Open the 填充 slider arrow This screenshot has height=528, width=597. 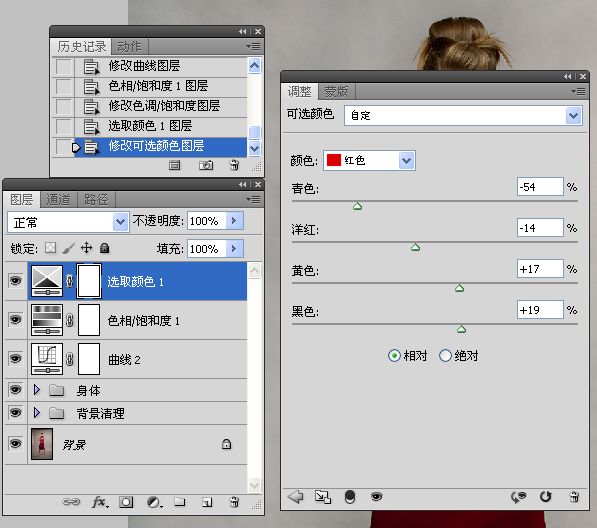click(x=234, y=249)
